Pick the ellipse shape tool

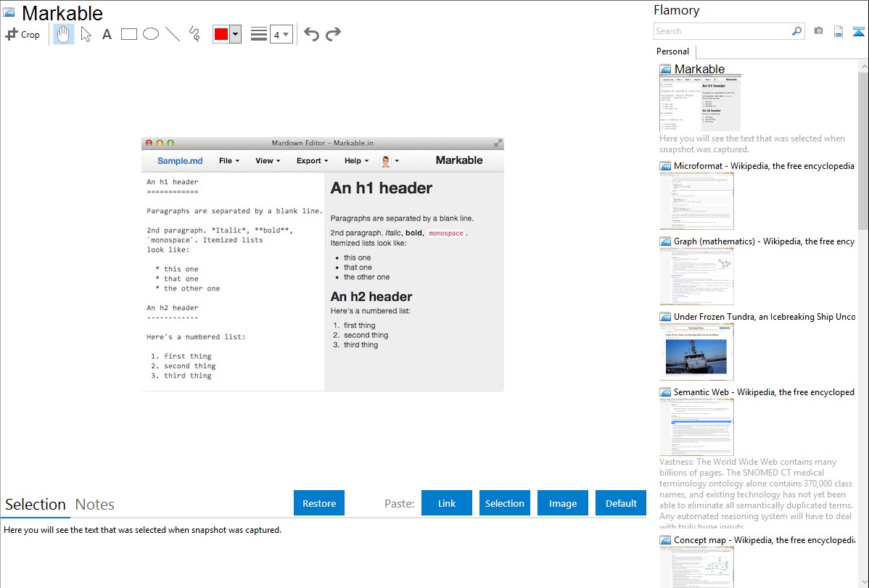pyautogui.click(x=151, y=34)
